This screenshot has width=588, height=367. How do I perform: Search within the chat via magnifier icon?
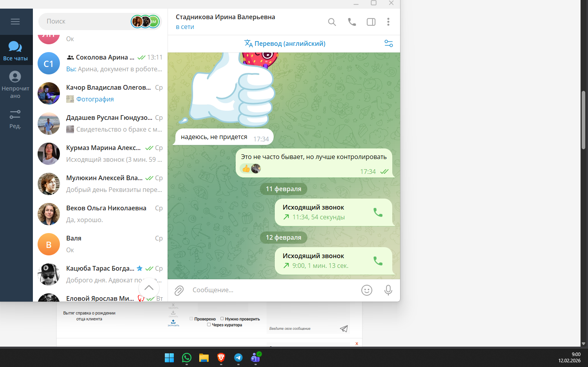332,22
